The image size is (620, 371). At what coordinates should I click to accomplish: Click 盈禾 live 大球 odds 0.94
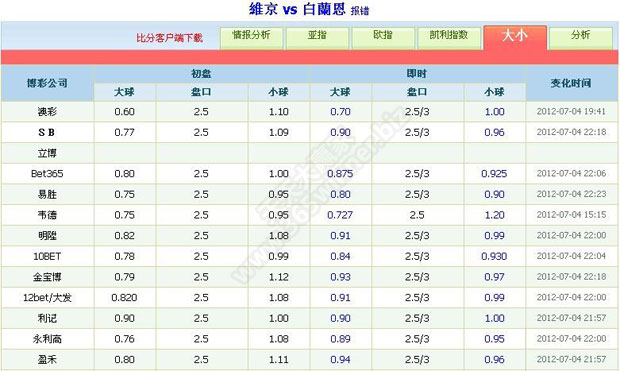pyautogui.click(x=340, y=360)
